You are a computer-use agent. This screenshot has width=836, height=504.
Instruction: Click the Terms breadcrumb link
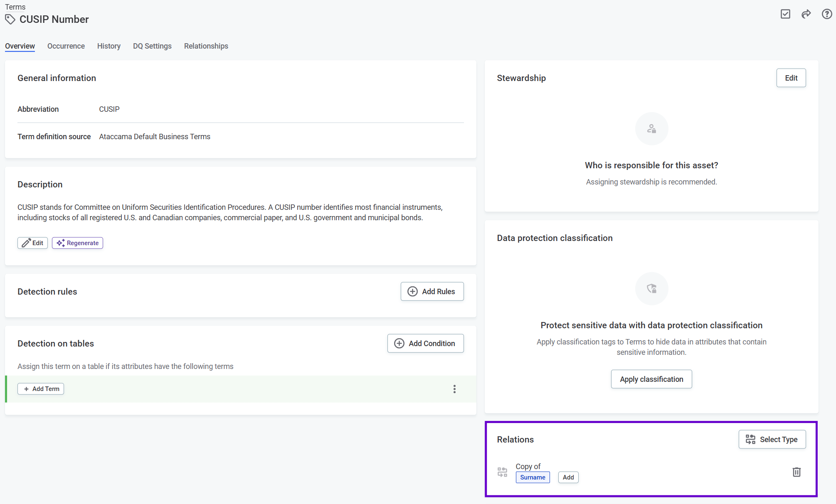(15, 7)
